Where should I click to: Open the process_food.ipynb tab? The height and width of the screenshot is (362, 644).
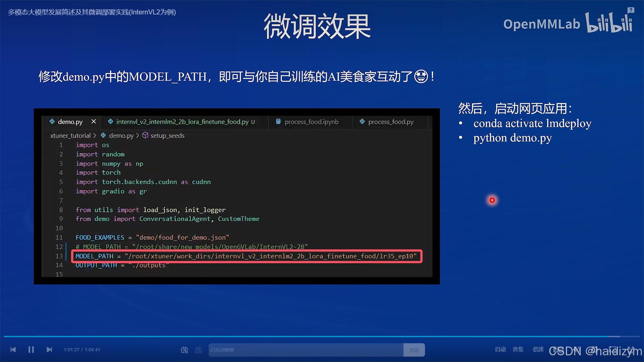(311, 122)
